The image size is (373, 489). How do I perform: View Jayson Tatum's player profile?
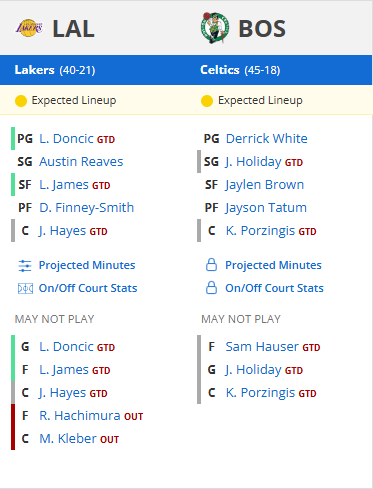tap(266, 208)
